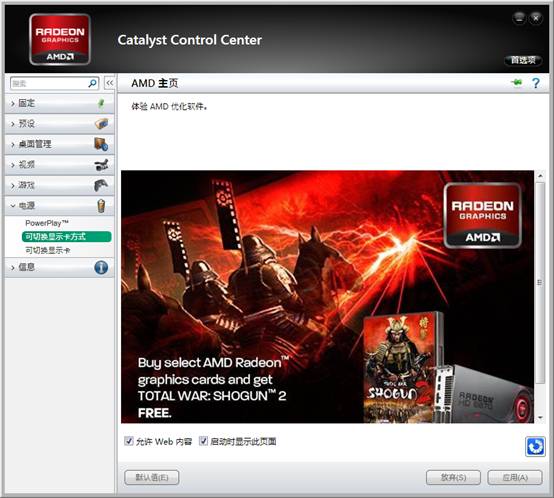Expand the 桌面管理 category chevron
Image resolution: width=554 pixels, height=498 pixels.
click(x=13, y=144)
